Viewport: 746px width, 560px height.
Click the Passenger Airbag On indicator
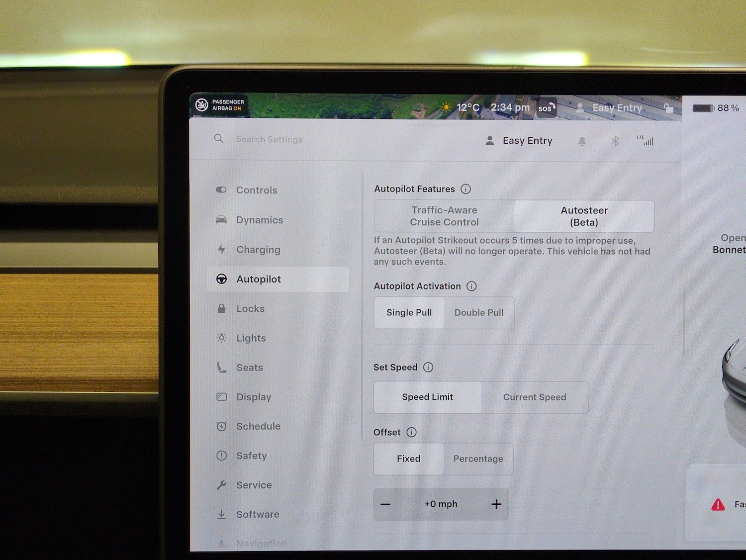(219, 105)
